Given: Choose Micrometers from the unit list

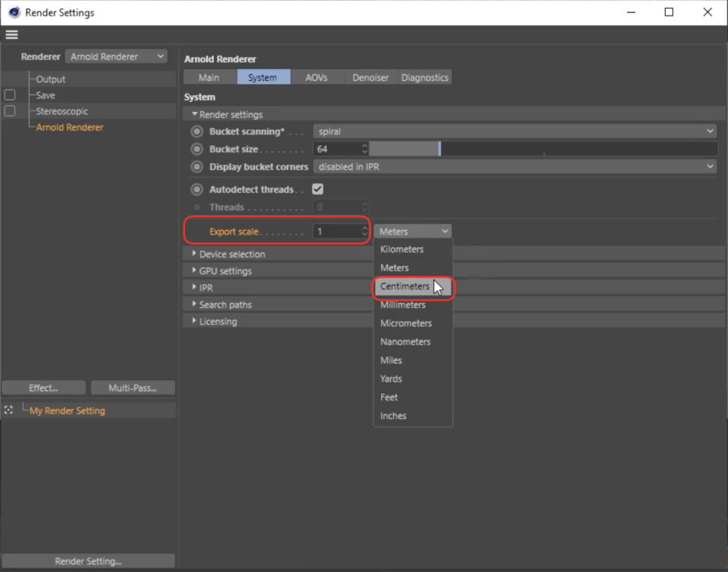Looking at the screenshot, I should click(413, 323).
